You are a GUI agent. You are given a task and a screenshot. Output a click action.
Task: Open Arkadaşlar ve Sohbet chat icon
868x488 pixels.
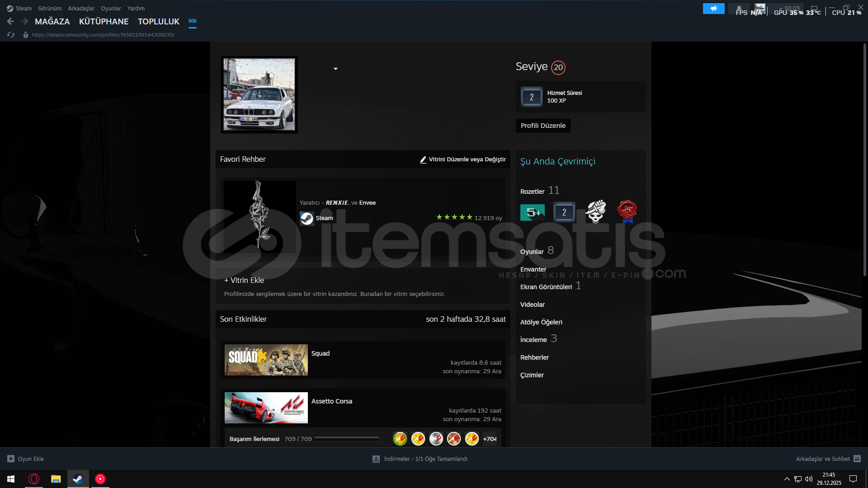pyautogui.click(x=857, y=459)
